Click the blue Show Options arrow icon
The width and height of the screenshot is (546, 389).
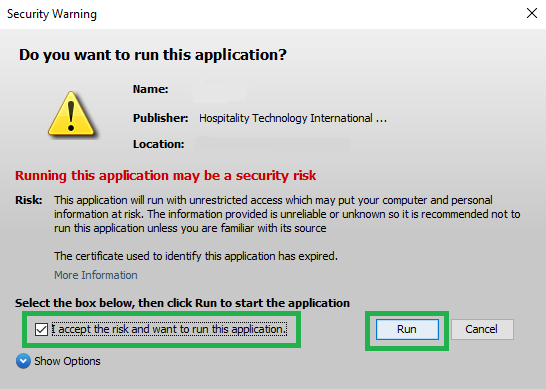pos(23,361)
